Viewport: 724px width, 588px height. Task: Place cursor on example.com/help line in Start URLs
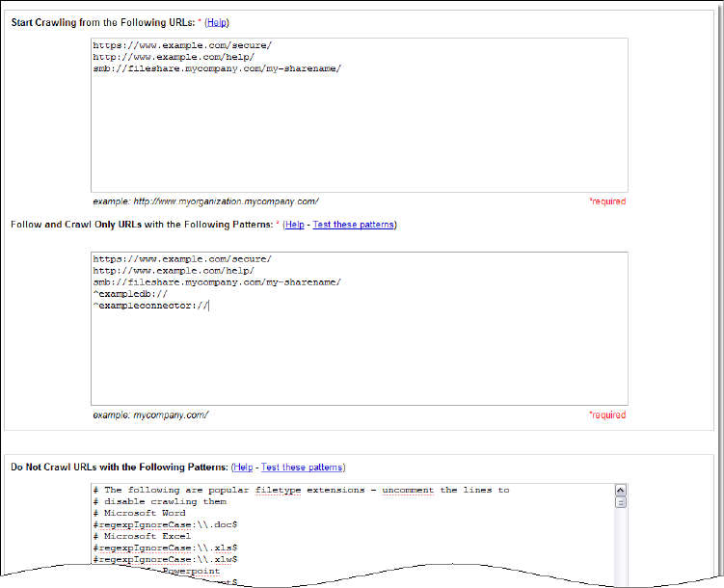coord(174,57)
